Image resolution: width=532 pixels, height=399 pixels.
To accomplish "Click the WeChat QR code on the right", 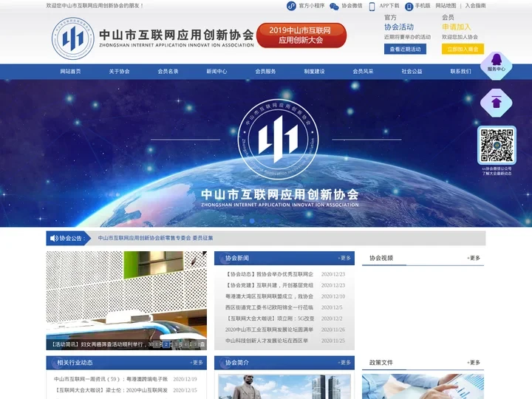I will pos(497,146).
